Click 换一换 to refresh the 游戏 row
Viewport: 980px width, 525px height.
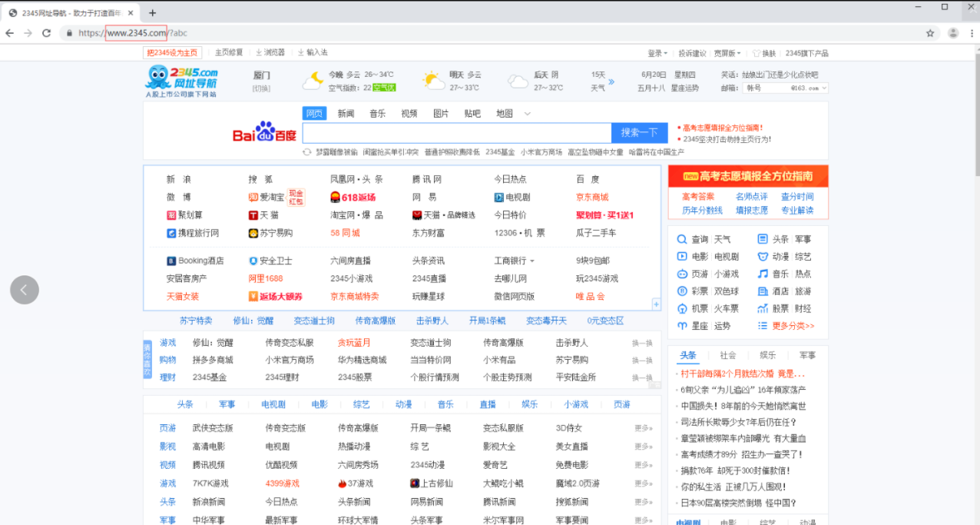point(641,344)
